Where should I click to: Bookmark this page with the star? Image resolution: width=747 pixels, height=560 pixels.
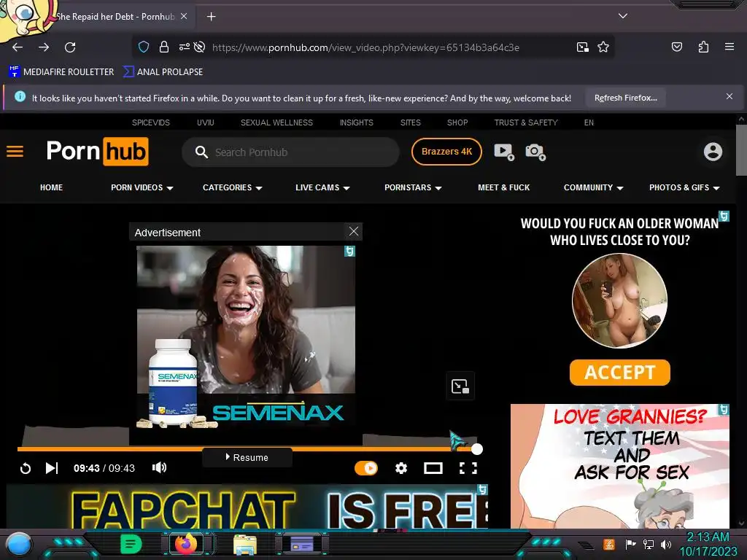[603, 47]
